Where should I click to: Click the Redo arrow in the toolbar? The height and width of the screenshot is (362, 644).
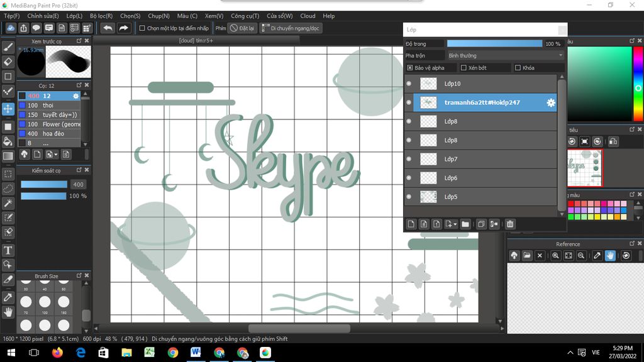coord(123,28)
